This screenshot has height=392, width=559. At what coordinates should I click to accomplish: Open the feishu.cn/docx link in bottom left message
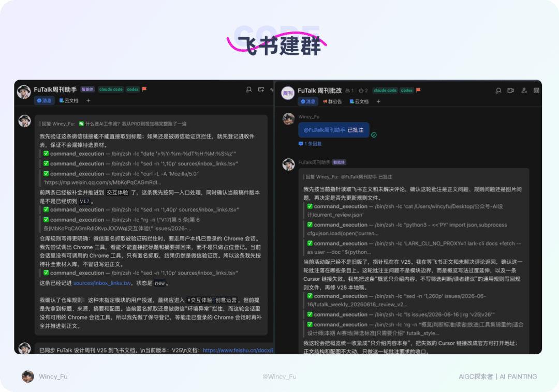tap(238, 350)
